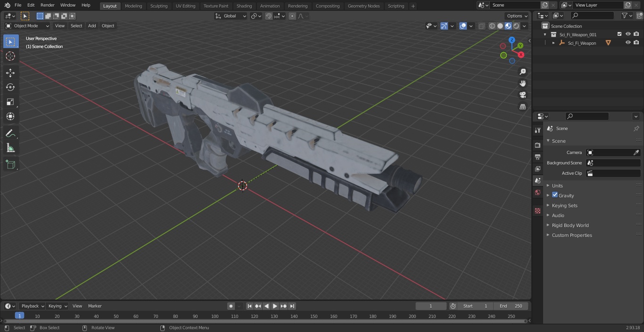
Task: Toggle snapping magnet icon
Action: tap(269, 16)
